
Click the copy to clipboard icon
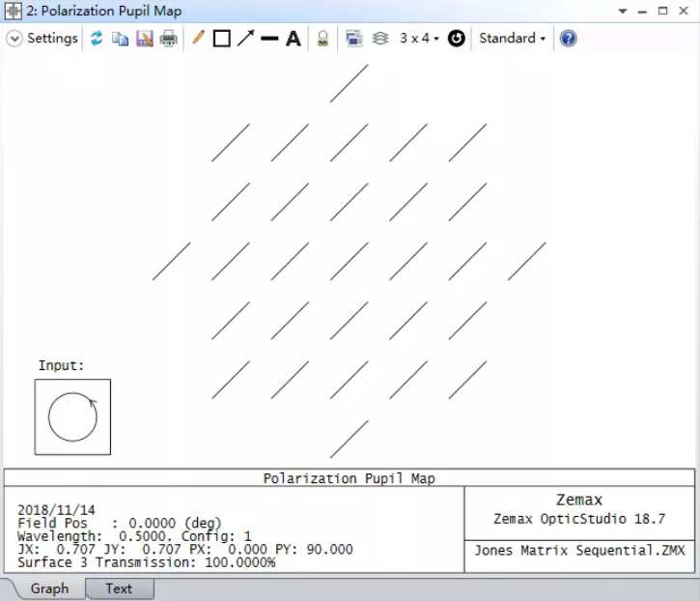coord(121,39)
